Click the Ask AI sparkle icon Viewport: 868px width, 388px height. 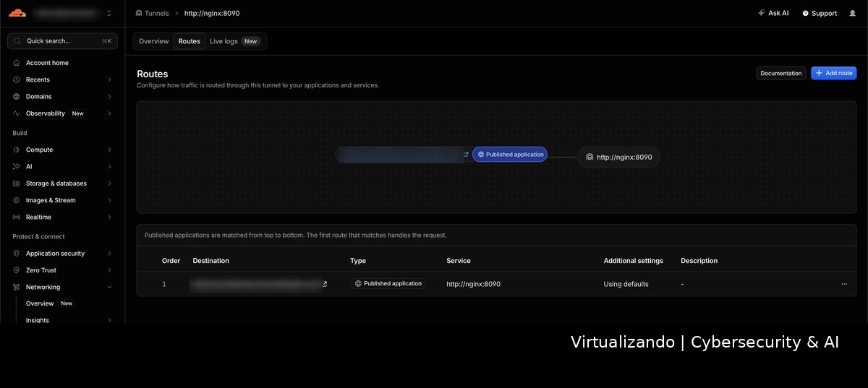pos(761,13)
